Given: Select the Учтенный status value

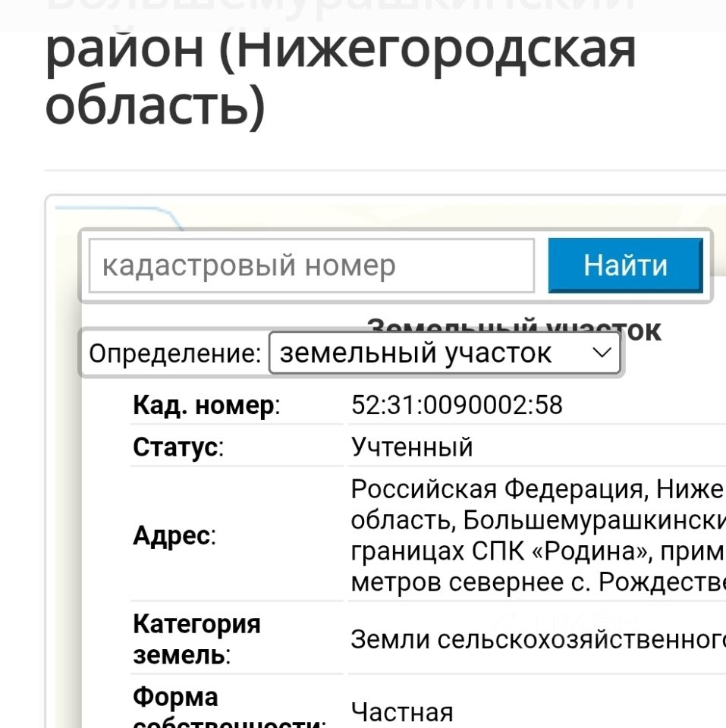Looking at the screenshot, I should 412,447.
